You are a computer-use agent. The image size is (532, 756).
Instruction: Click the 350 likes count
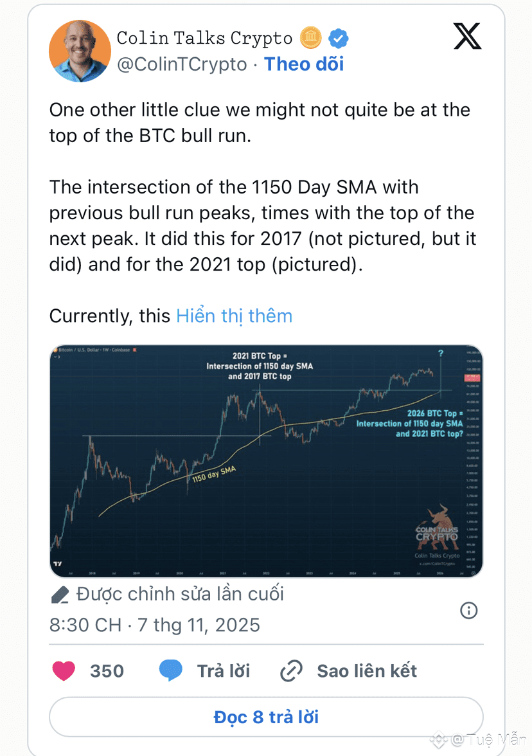(107, 671)
